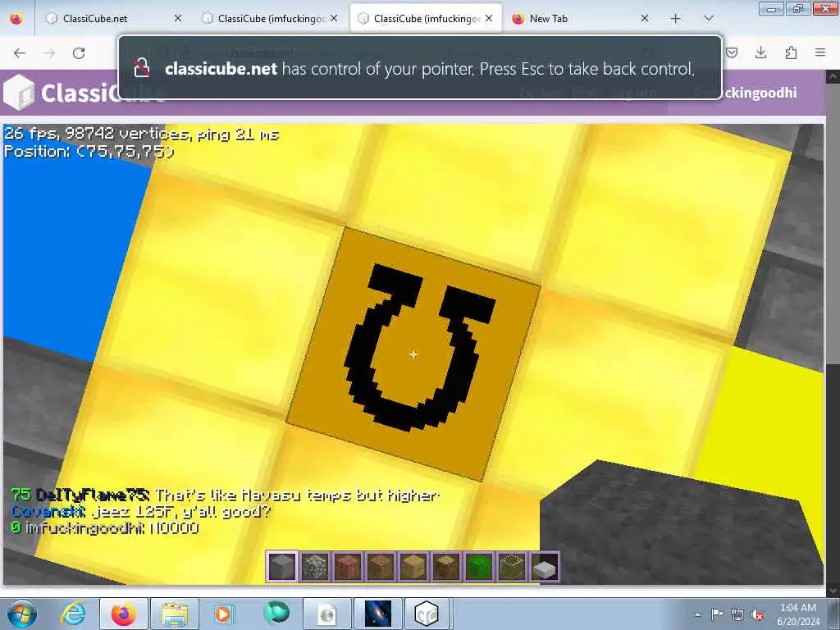Viewport: 840px width, 630px height.
Task: Select the stone block in hotbar
Action: tap(282, 566)
